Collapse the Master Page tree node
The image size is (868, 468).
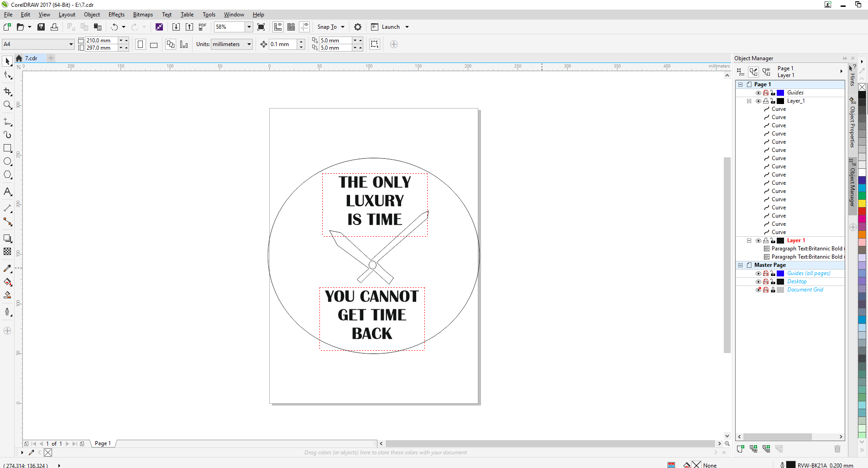point(741,265)
